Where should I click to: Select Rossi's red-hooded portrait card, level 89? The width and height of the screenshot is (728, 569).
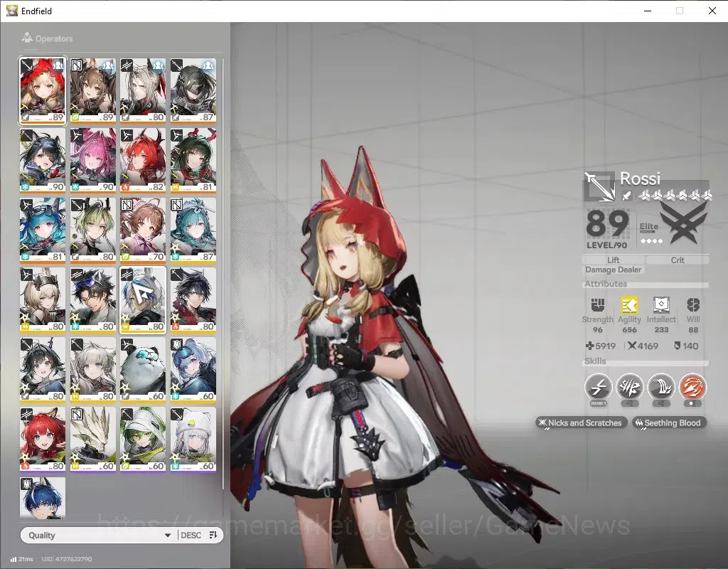43,90
